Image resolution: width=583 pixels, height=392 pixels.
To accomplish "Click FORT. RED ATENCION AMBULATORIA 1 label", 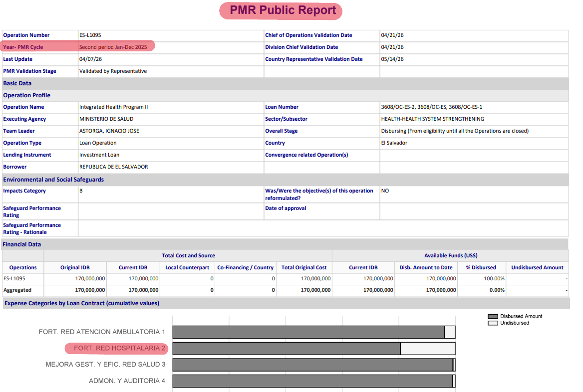I will [102, 332].
